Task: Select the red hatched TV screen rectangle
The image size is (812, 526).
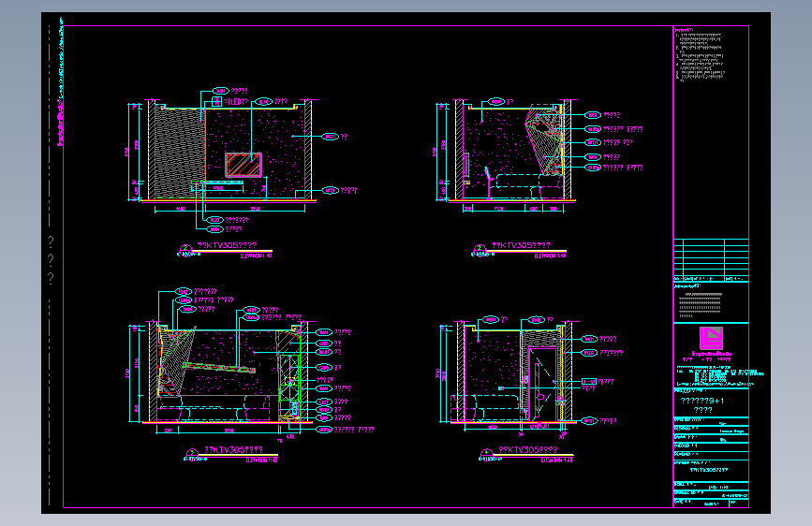Action: click(x=244, y=165)
